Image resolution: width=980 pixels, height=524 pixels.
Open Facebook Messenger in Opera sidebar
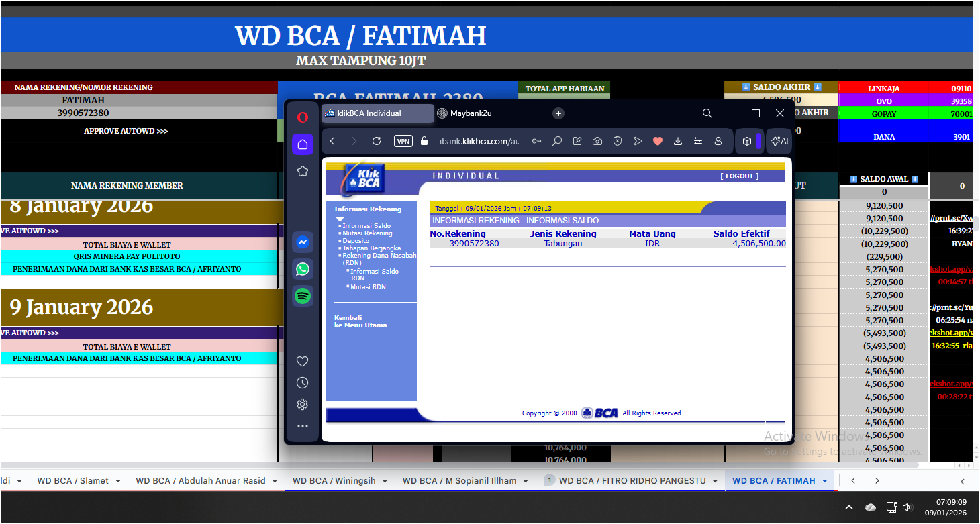tap(303, 242)
